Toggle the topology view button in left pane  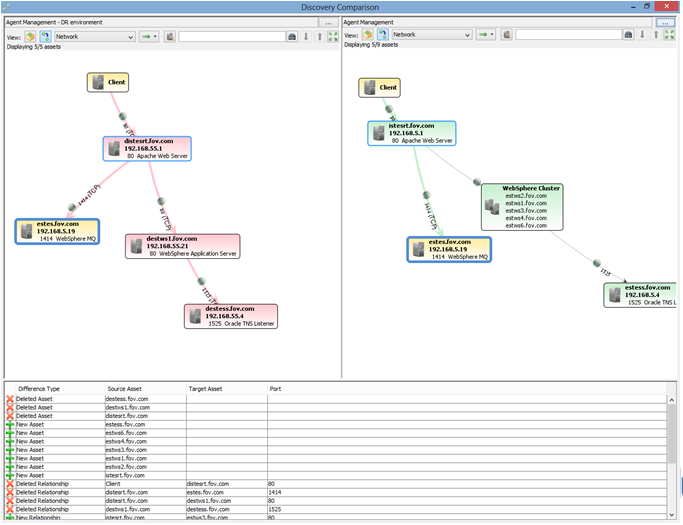(x=45, y=36)
